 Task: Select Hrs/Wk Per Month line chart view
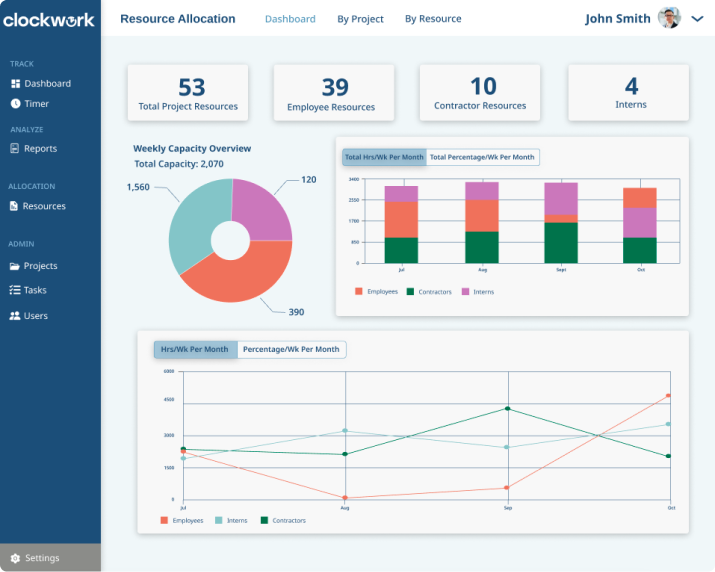tap(195, 349)
